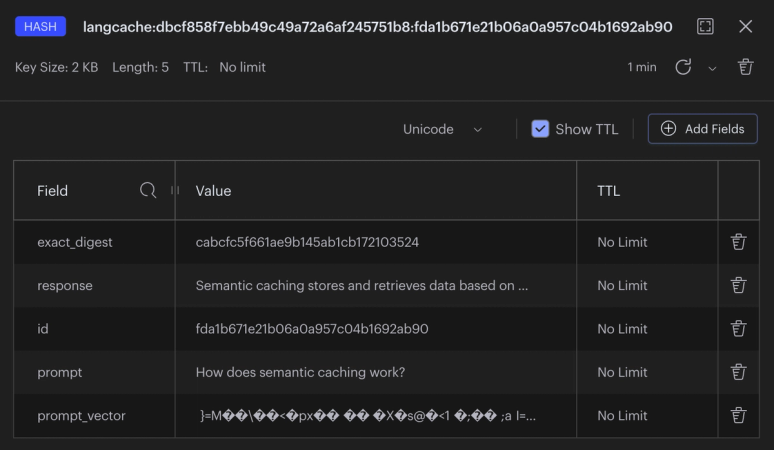Click the prompt_vector binary value
The image size is (774, 450).
click(367, 416)
